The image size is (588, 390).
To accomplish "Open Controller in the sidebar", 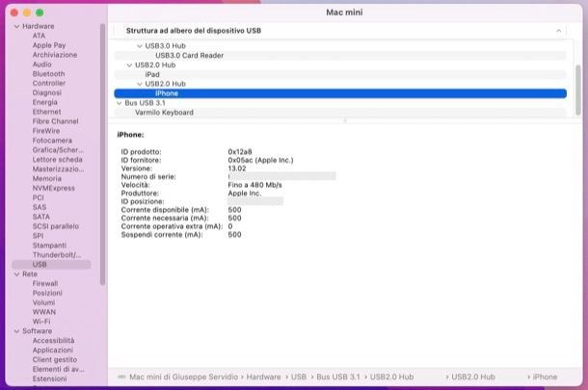I will [49, 83].
